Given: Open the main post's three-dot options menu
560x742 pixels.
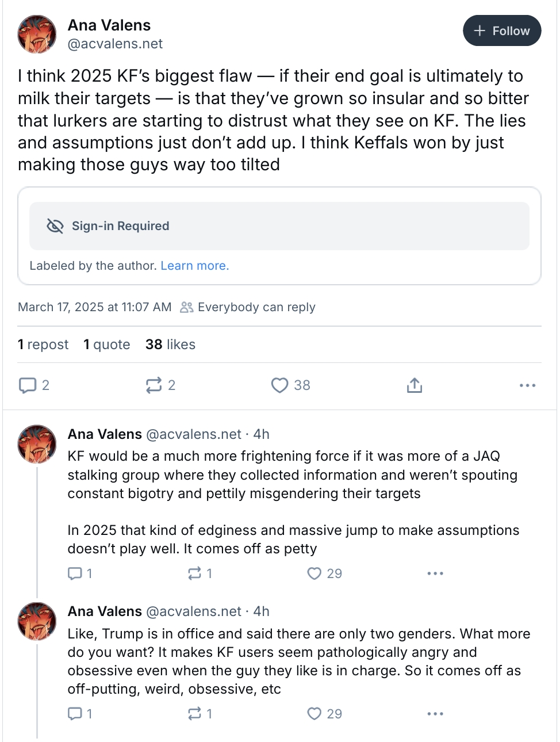Looking at the screenshot, I should [x=527, y=385].
